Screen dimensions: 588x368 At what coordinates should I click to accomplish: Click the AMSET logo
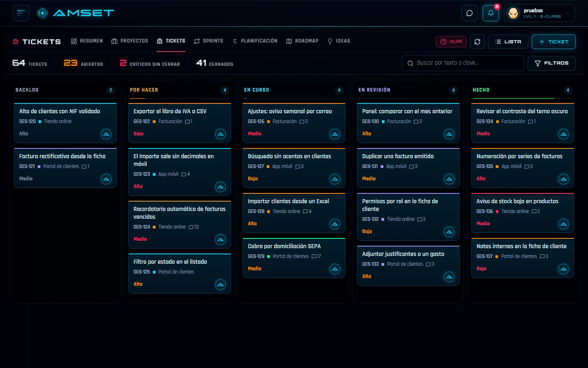tap(76, 13)
